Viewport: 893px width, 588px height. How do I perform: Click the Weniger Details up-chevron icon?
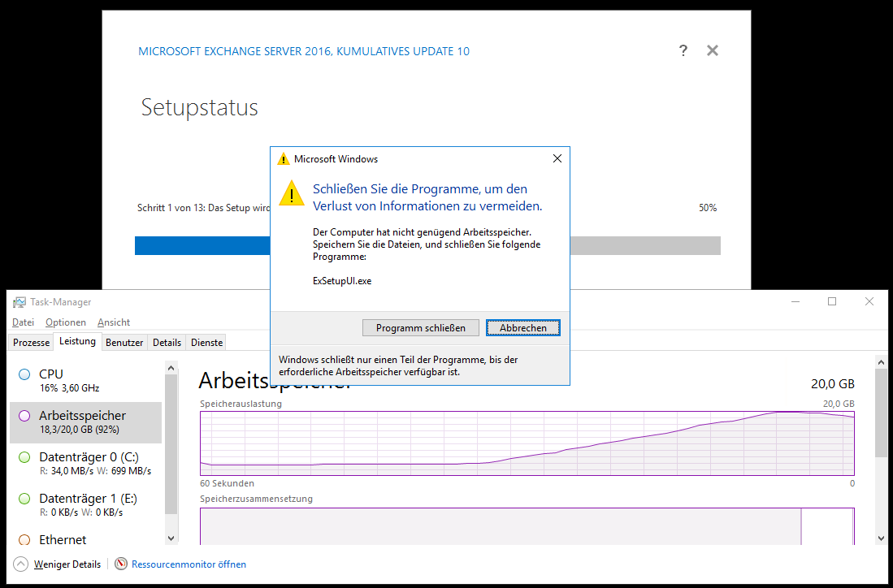click(x=20, y=564)
